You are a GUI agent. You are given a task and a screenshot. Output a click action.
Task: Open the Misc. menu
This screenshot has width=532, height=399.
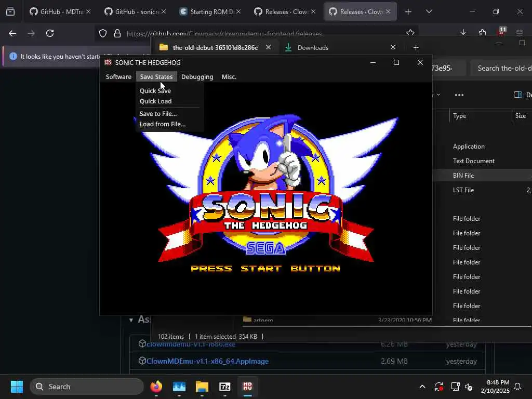(x=229, y=77)
